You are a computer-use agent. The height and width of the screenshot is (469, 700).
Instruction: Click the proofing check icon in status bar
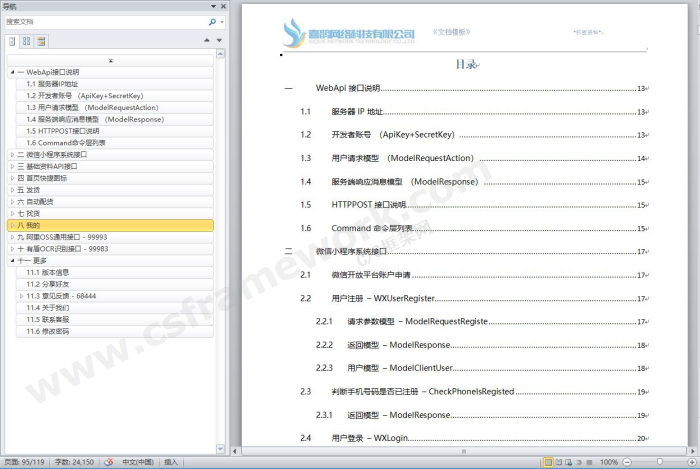[109, 462]
